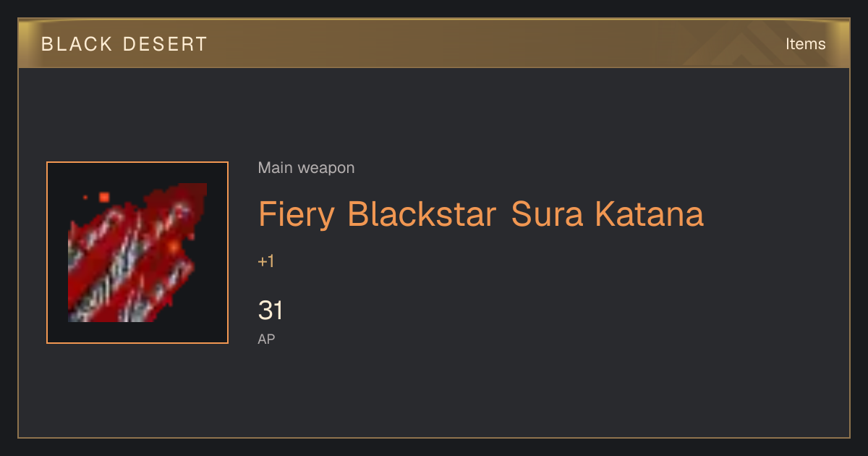Click the 31 attack power value
This screenshot has width=868, height=456.
(271, 311)
